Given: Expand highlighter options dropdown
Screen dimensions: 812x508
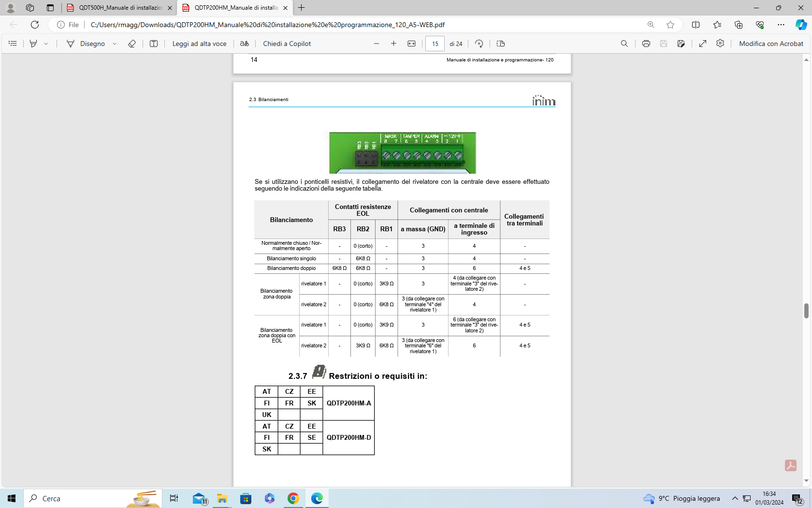Looking at the screenshot, I should pos(46,44).
